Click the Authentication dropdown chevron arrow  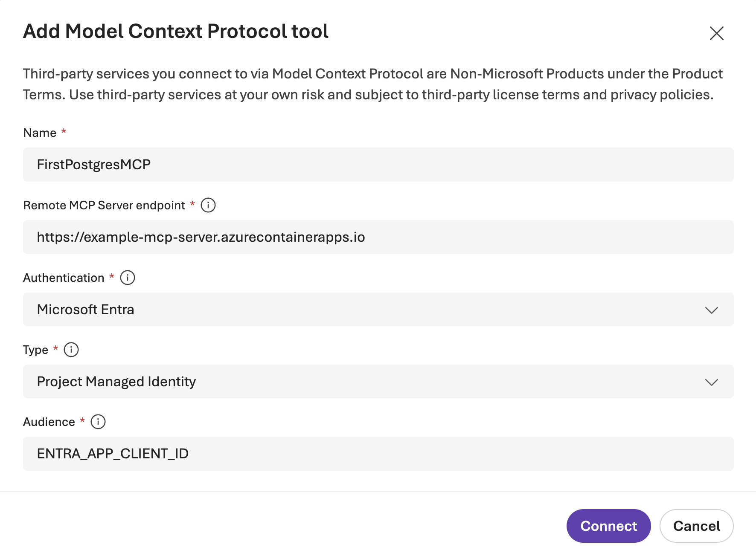(x=712, y=310)
